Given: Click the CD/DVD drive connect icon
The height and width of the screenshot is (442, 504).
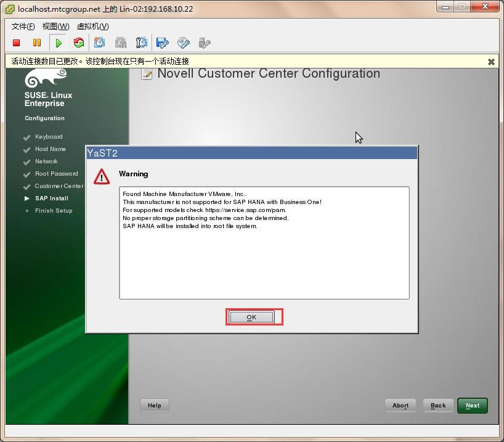Looking at the screenshot, I should coord(184,43).
